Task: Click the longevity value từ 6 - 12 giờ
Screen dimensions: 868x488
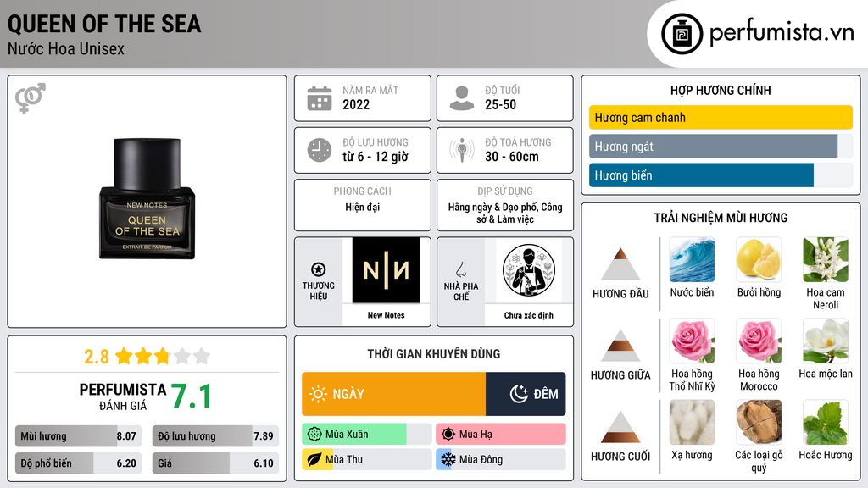Action: point(376,157)
